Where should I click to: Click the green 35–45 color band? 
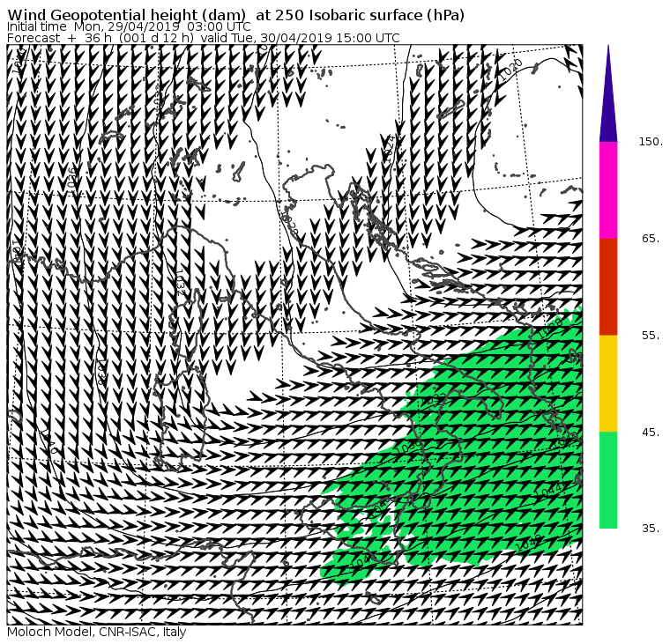click(608, 480)
